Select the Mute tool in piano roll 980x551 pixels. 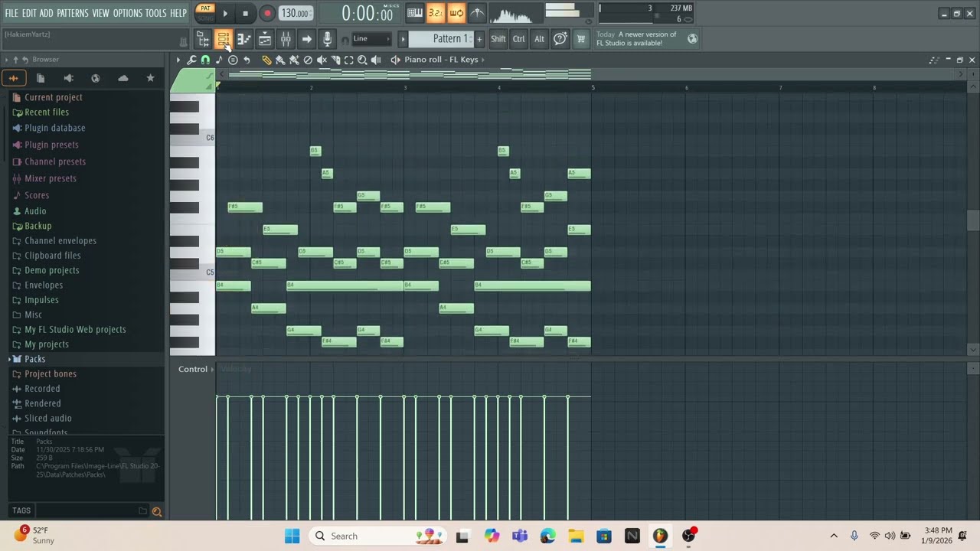(322, 60)
